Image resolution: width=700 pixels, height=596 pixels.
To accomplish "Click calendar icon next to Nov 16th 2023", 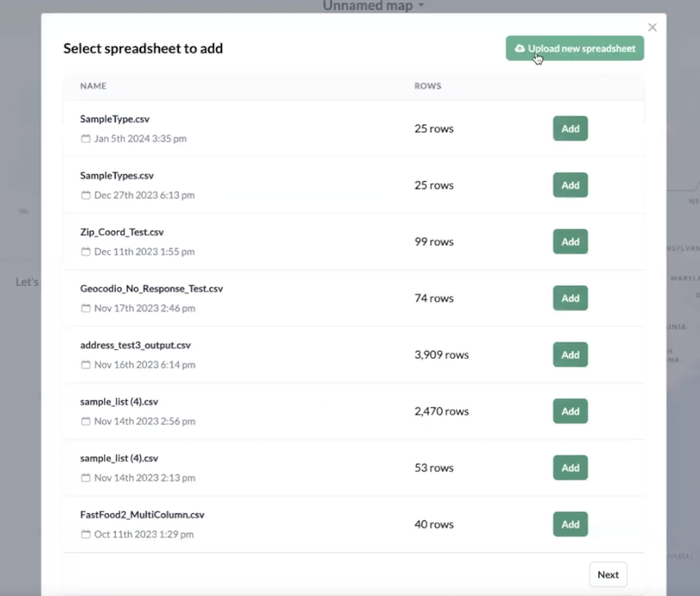I will pyautogui.click(x=86, y=365).
